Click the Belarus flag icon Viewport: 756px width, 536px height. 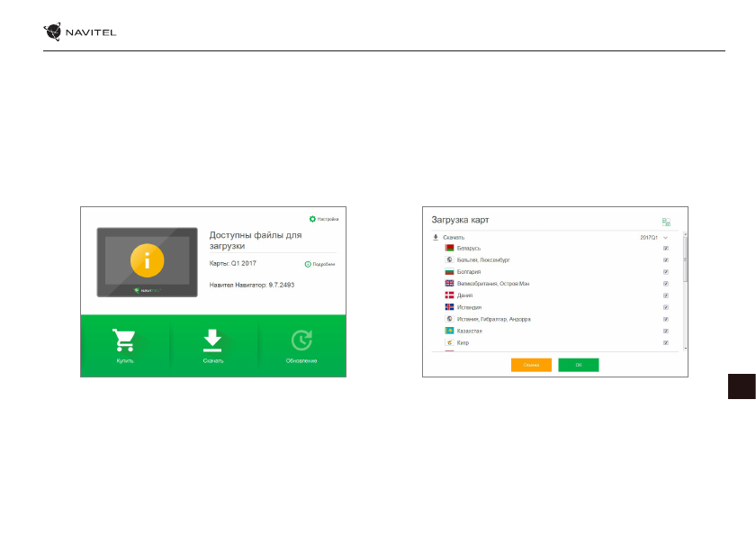point(449,248)
